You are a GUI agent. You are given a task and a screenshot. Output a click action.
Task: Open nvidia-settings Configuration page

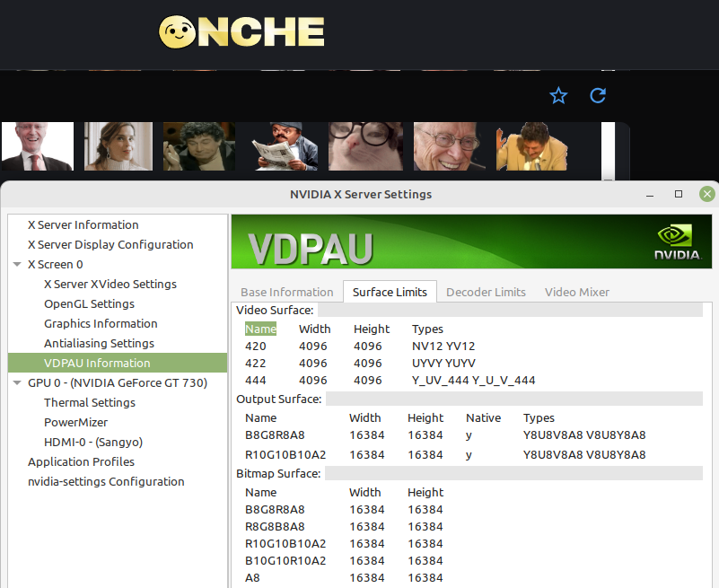(106, 481)
